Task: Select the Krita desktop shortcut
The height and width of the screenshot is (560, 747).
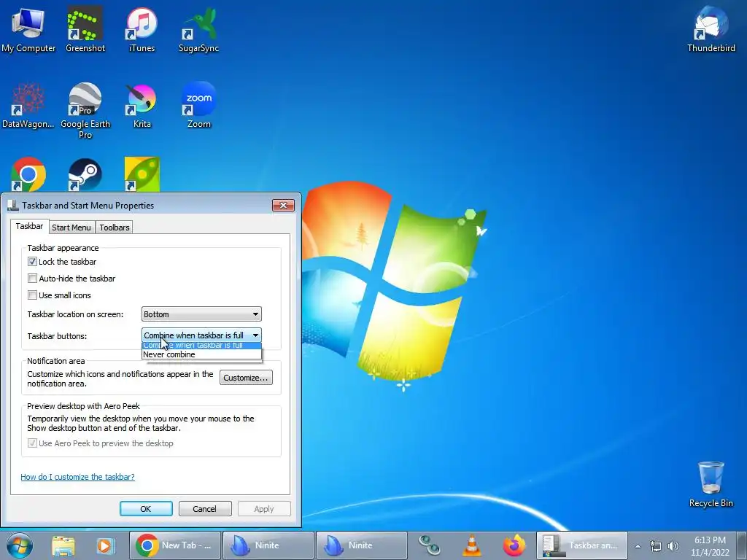Action: 142,106
